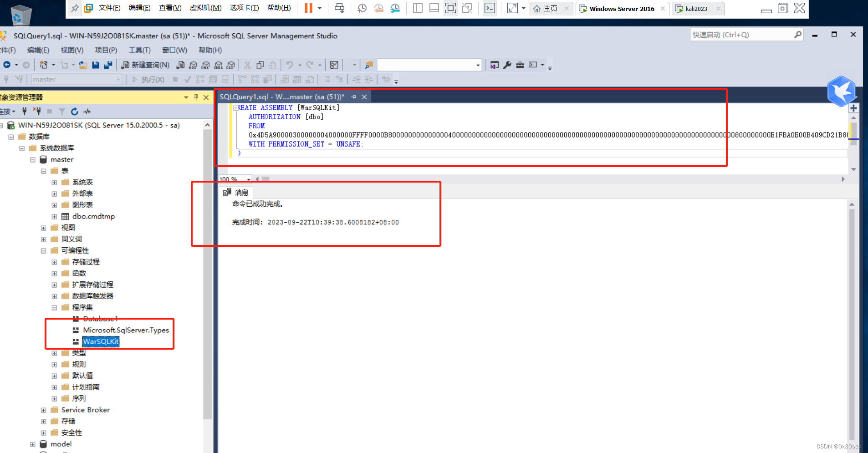Expand the 系统表 folder
868x453 pixels.
pos(55,183)
